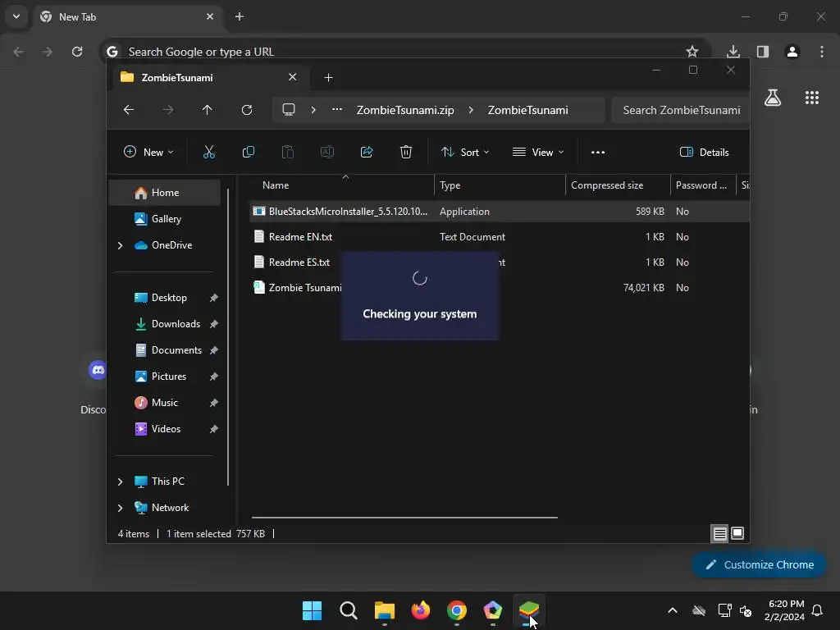Add a new File Explorer tab
This screenshot has height=630, width=840.
point(328,78)
